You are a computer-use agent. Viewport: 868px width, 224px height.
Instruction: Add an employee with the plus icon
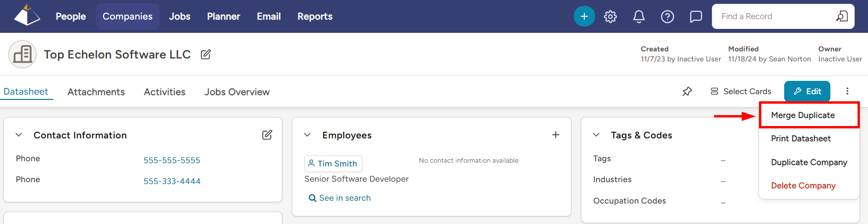click(x=556, y=135)
